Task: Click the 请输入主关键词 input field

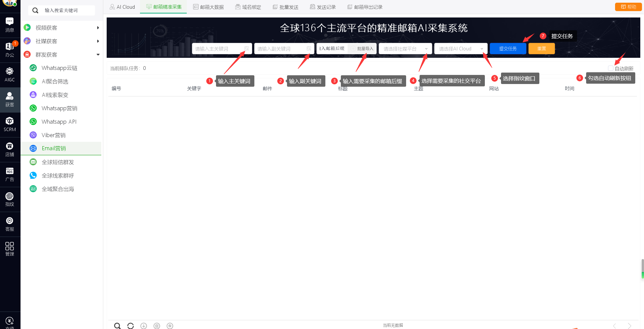Action: [x=222, y=49]
